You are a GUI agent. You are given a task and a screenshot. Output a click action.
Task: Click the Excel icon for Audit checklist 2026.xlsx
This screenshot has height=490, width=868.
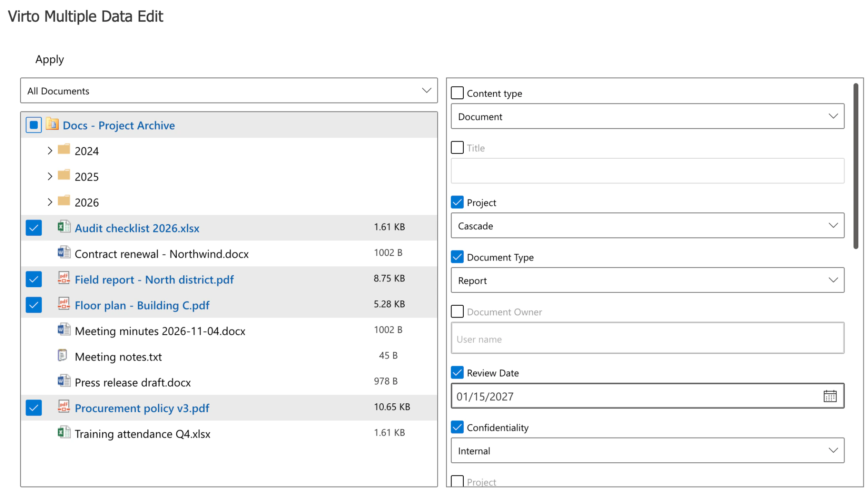64,227
